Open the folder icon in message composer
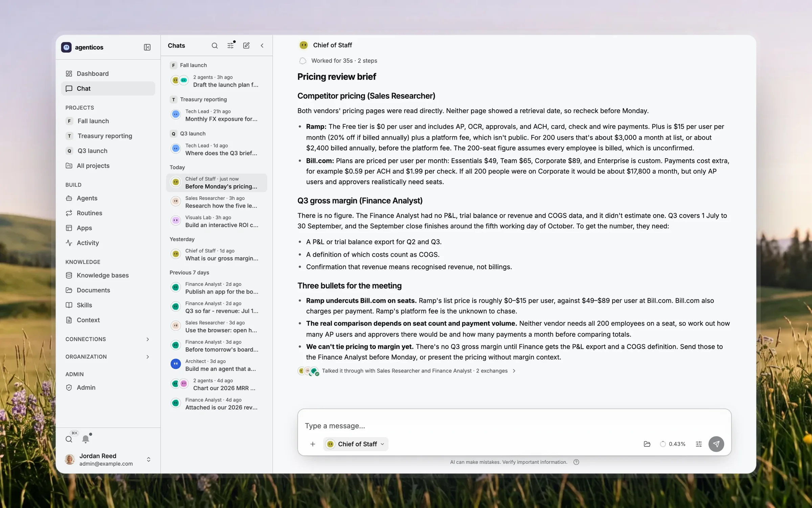Image resolution: width=812 pixels, height=508 pixels. coord(647,444)
